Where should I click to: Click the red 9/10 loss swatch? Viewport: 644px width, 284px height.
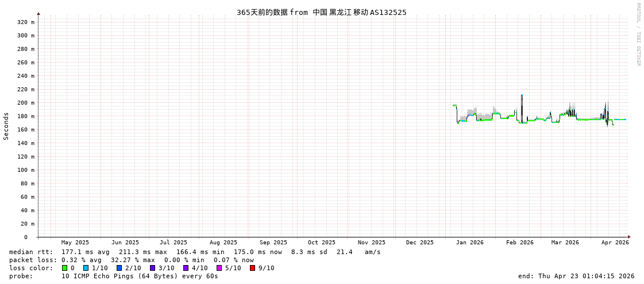point(252,268)
